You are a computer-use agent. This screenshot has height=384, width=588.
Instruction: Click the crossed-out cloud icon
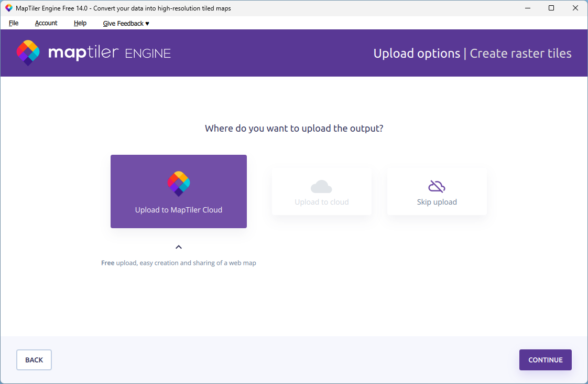point(437,186)
